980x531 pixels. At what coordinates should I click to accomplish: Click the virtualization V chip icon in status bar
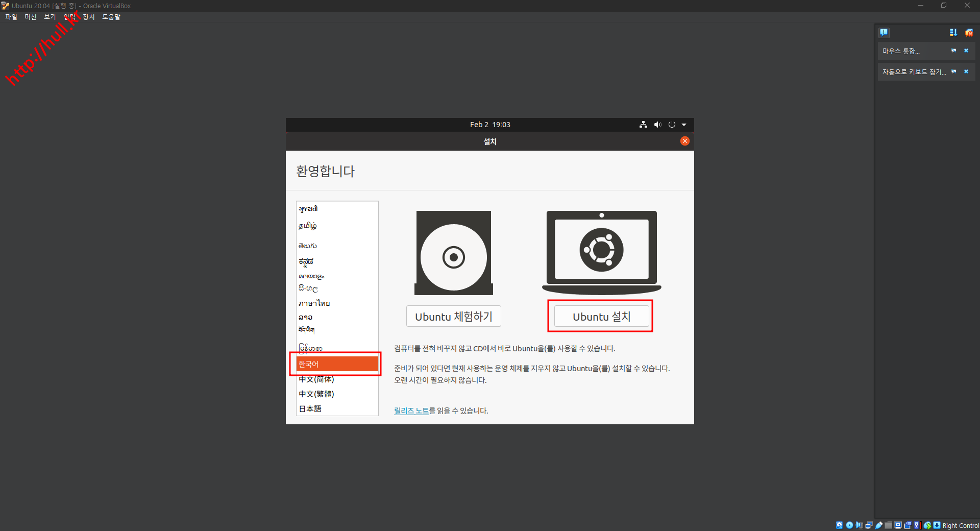917,525
